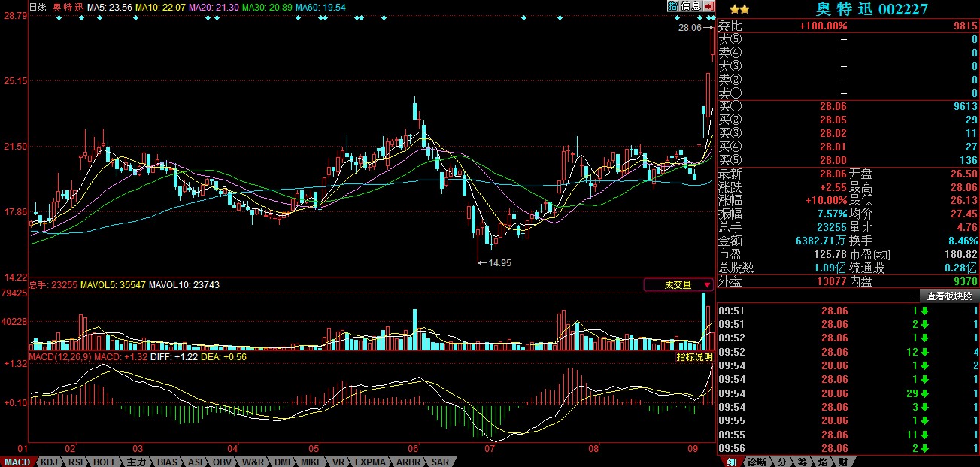Click the stock title 奥特迅 002227
Screen dimensions: 980x467
coord(872,9)
